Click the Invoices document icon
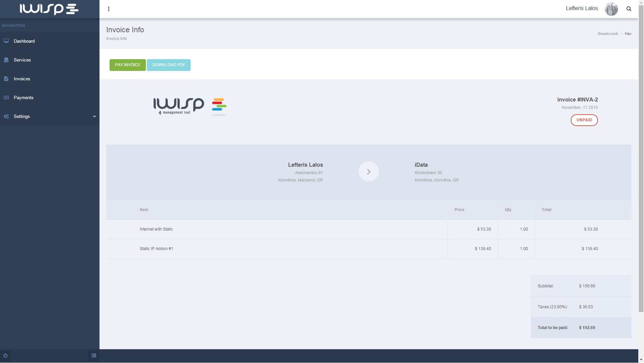This screenshot has height=363, width=644. [x=6, y=79]
